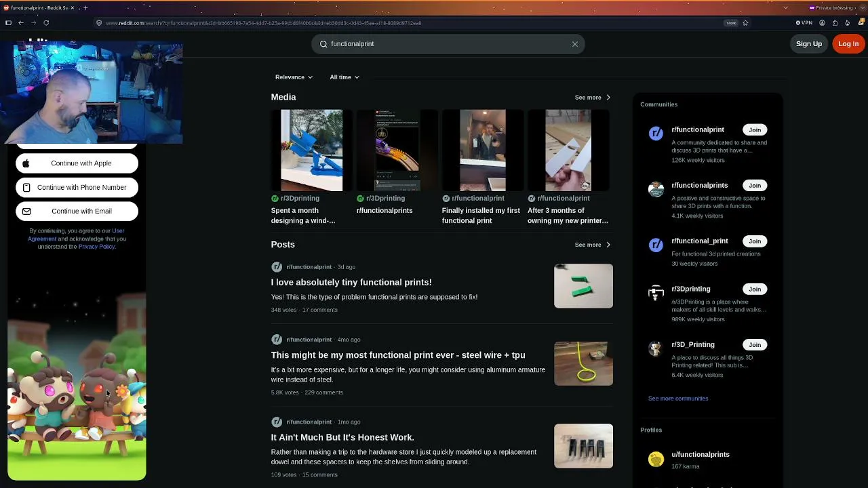
Task: Open the Privacy Policy link
Action: pos(96,247)
